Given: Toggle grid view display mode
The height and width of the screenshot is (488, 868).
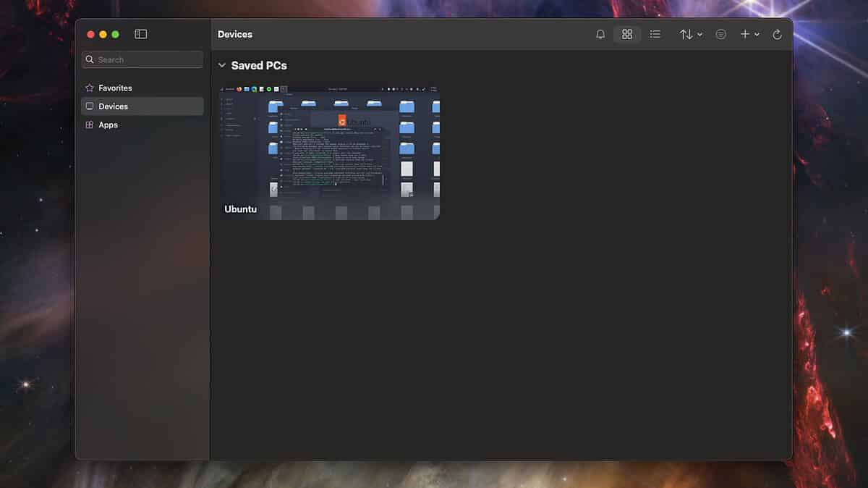Looking at the screenshot, I should tap(626, 34).
